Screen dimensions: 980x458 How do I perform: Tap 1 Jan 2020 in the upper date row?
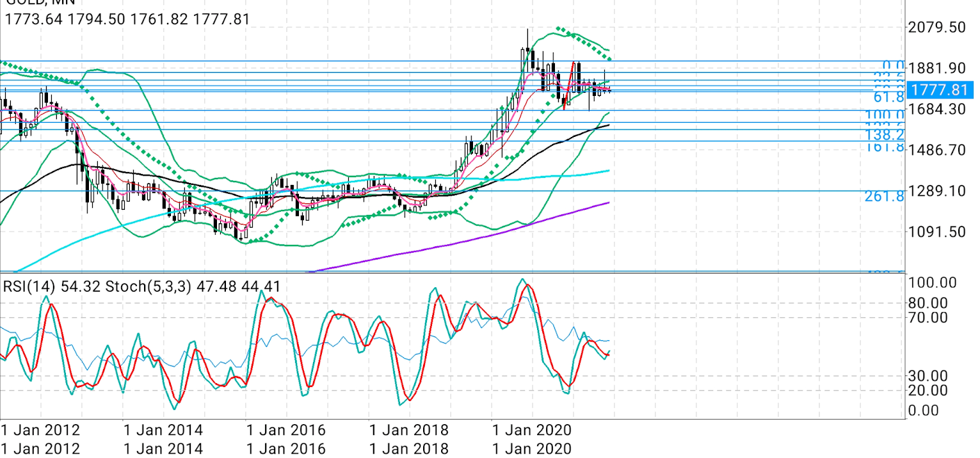point(531,429)
